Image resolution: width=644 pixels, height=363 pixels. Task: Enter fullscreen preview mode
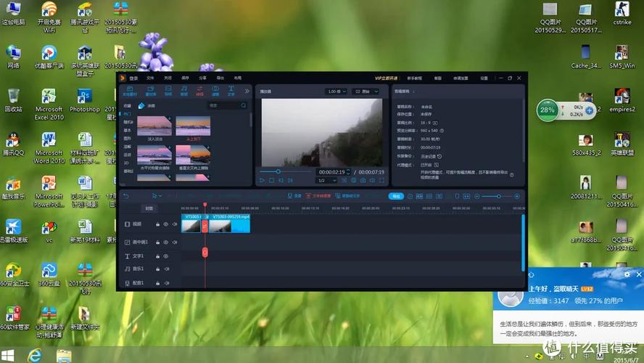[x=381, y=181]
